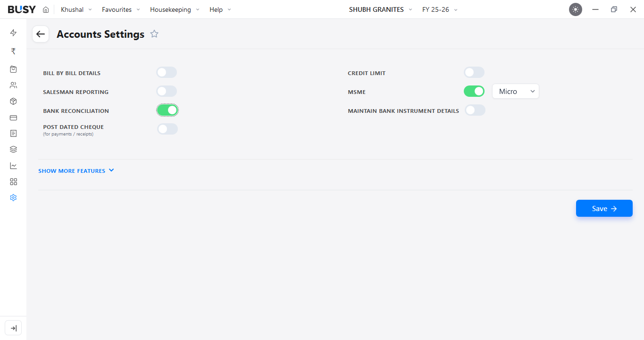
Task: Open the lightning quick-actions sidebar icon
Action: click(x=13, y=33)
